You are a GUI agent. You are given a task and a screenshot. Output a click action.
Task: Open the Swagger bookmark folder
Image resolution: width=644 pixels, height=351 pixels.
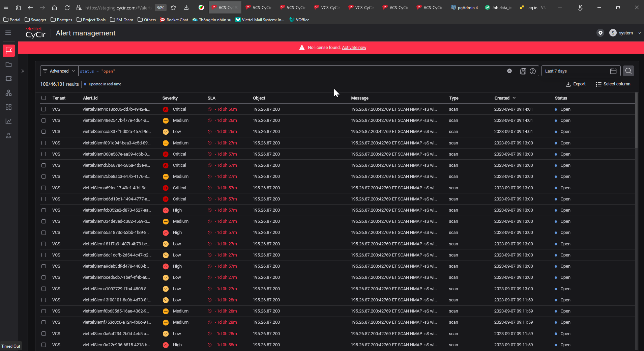[35, 20]
